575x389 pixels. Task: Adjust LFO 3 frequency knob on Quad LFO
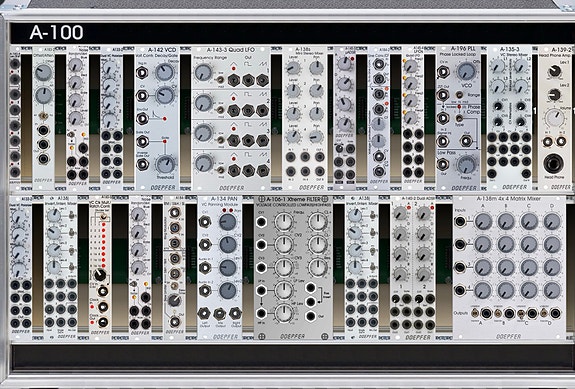click(x=203, y=133)
